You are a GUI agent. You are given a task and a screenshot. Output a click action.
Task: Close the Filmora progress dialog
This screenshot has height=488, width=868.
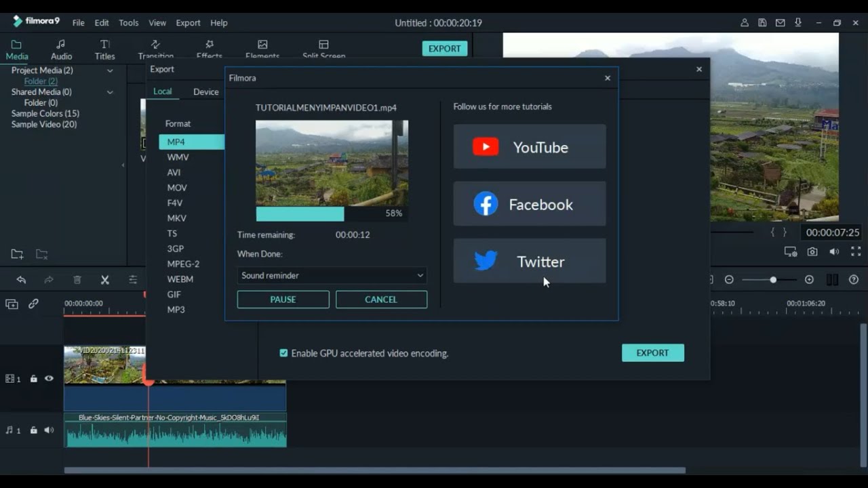(608, 78)
